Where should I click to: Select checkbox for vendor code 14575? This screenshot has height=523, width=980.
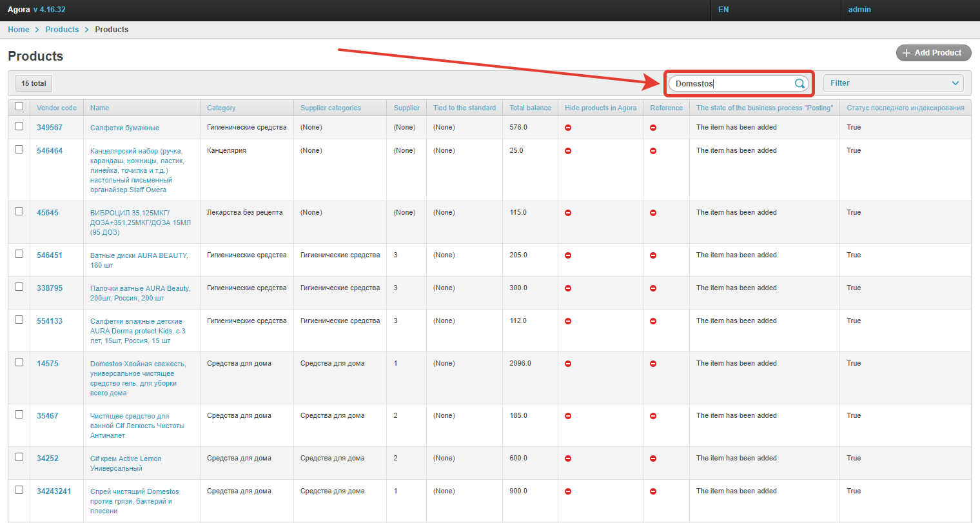pos(19,362)
